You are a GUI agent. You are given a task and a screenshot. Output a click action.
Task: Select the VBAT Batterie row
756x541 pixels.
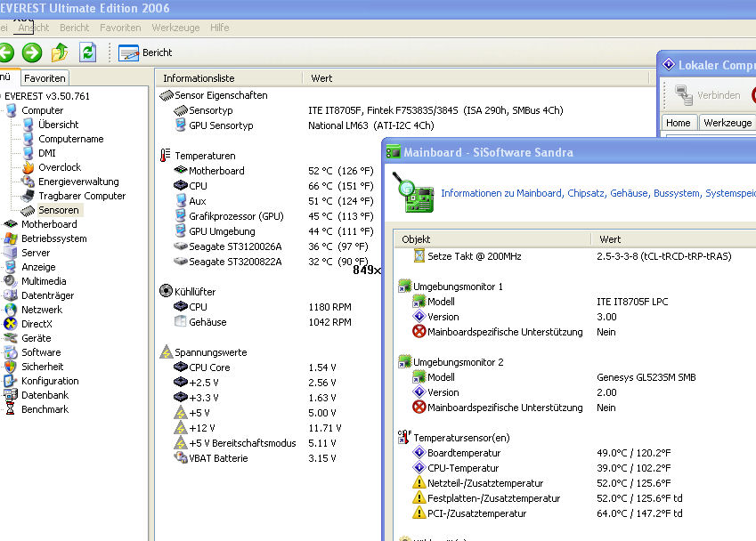(x=255, y=458)
